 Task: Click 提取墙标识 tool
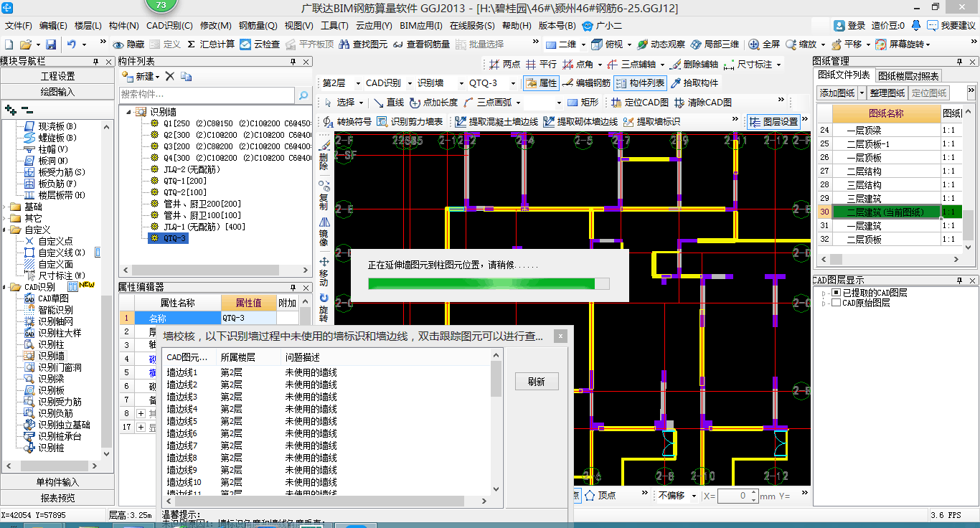coord(651,122)
